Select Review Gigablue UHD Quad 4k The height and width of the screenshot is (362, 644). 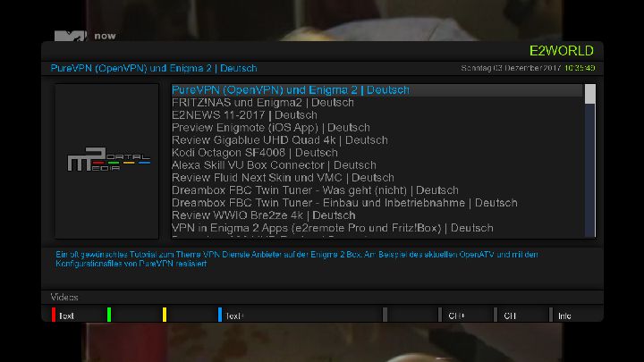click(279, 140)
